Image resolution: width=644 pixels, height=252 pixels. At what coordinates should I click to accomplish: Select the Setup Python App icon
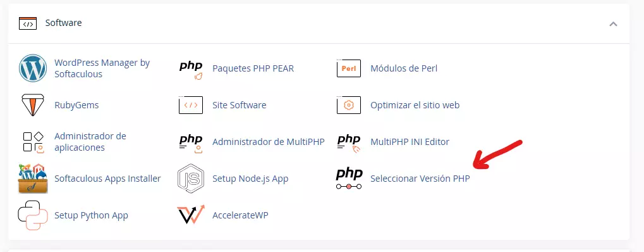click(x=33, y=215)
